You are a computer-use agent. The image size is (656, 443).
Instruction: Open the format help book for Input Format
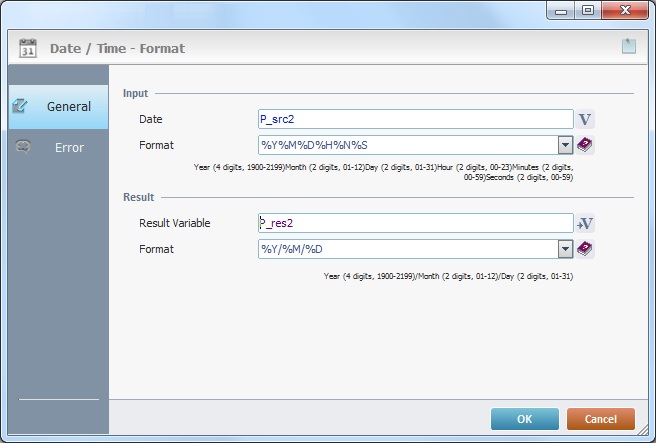tap(585, 145)
